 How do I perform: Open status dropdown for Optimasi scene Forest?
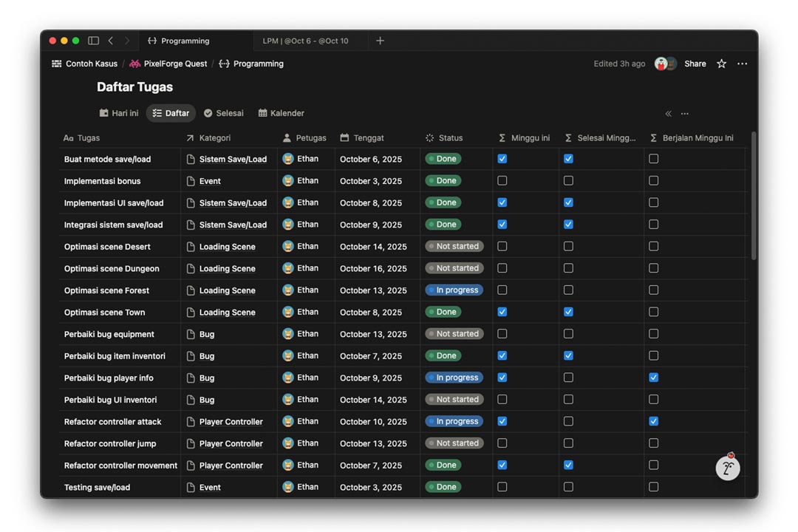pyautogui.click(x=454, y=290)
